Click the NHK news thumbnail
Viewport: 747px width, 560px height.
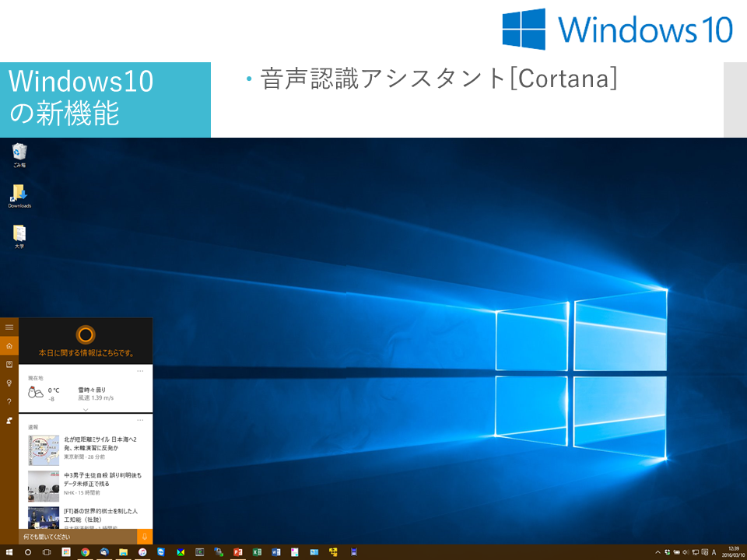pos(44,486)
